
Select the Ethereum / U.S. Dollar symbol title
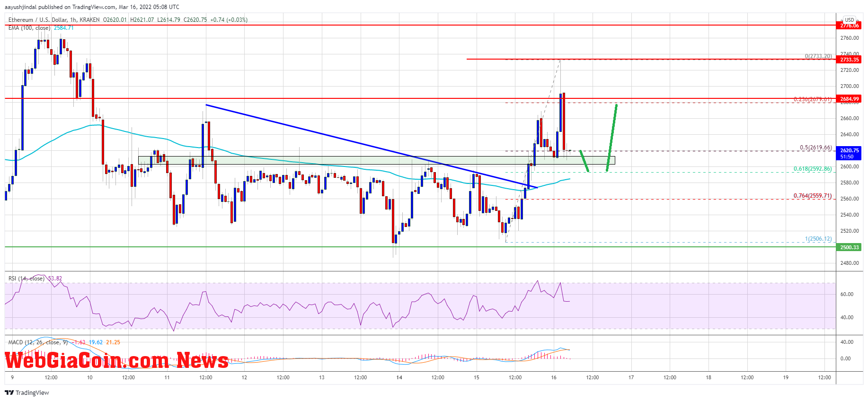tap(38, 20)
